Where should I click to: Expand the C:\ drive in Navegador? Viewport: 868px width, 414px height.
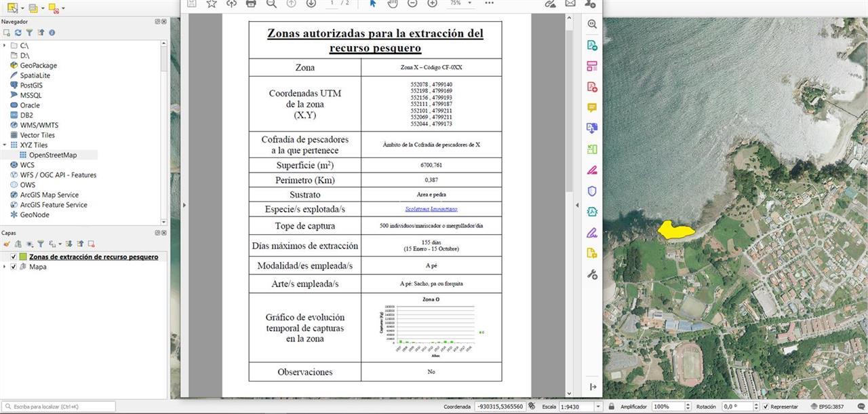[x=5, y=45]
